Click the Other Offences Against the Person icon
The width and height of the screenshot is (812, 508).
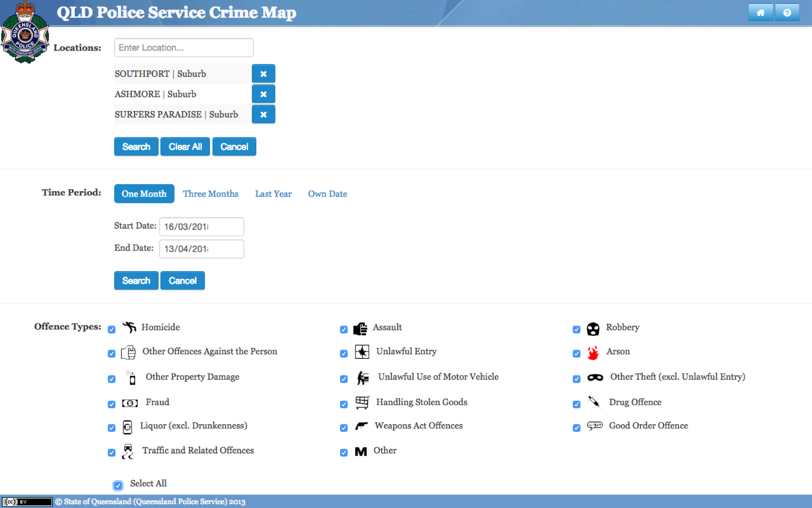click(x=128, y=352)
